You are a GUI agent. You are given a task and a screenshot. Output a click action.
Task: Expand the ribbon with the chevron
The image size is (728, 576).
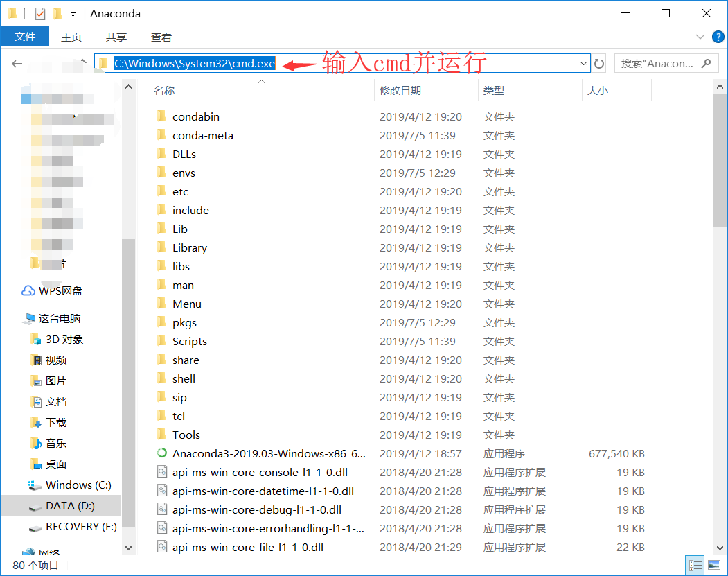700,37
